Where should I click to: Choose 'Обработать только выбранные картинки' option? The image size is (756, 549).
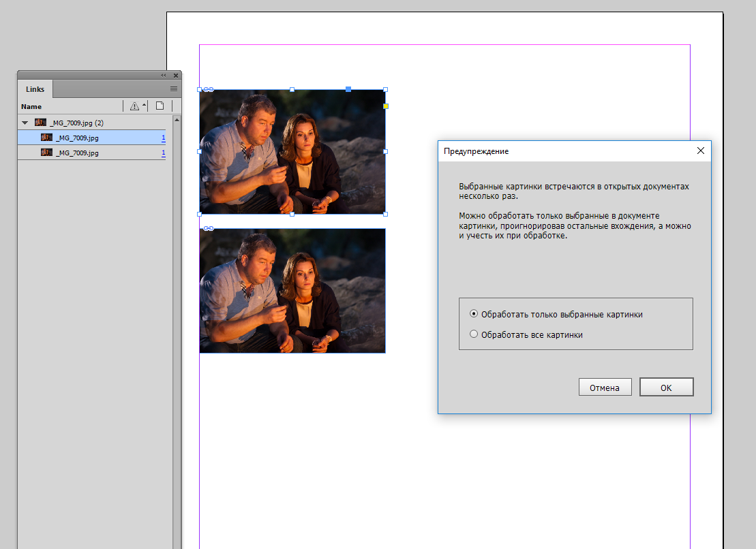tap(556, 314)
